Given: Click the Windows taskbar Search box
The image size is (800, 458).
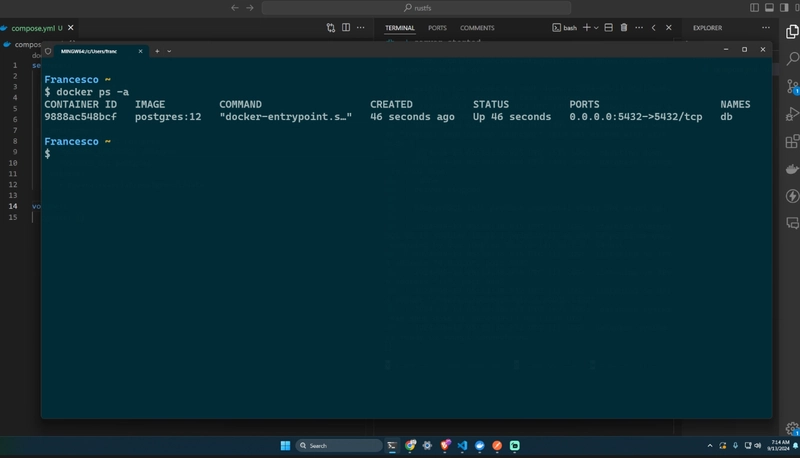Looking at the screenshot, I should click(x=339, y=446).
